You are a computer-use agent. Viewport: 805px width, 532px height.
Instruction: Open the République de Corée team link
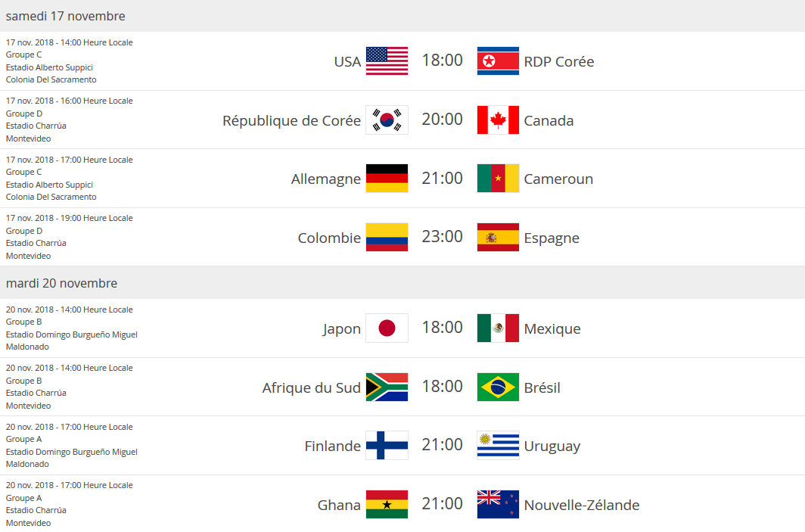tap(291, 121)
